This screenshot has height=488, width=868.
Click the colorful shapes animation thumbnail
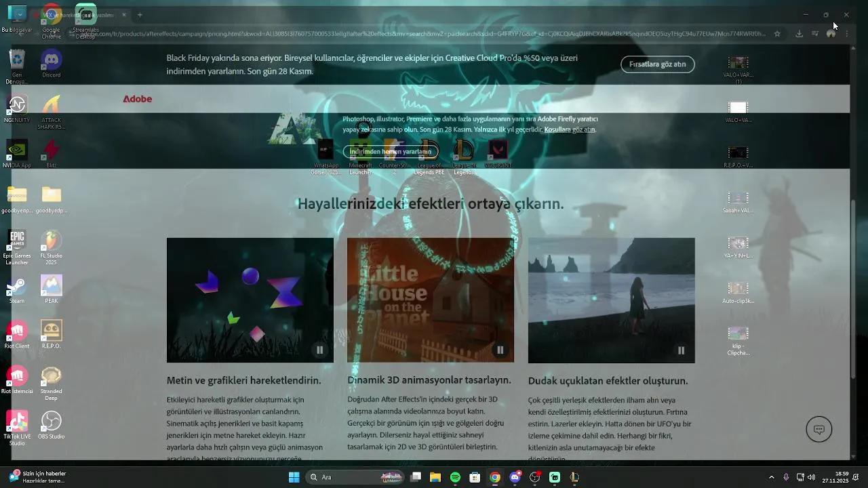tap(250, 300)
